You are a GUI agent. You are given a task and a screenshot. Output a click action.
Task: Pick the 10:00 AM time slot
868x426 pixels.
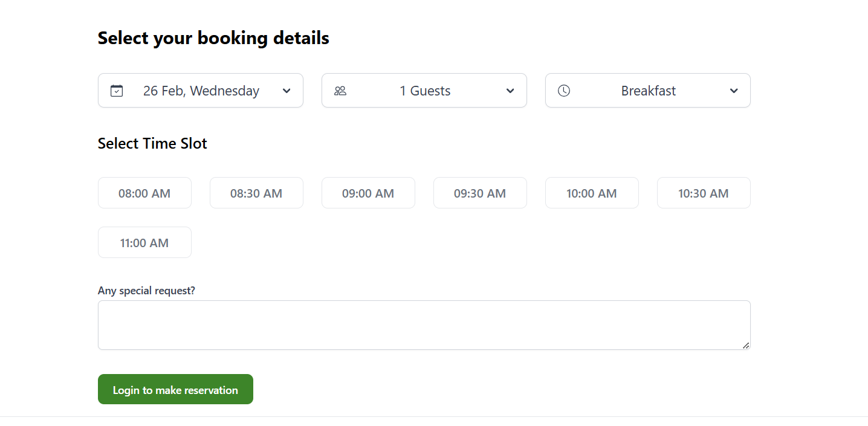592,193
